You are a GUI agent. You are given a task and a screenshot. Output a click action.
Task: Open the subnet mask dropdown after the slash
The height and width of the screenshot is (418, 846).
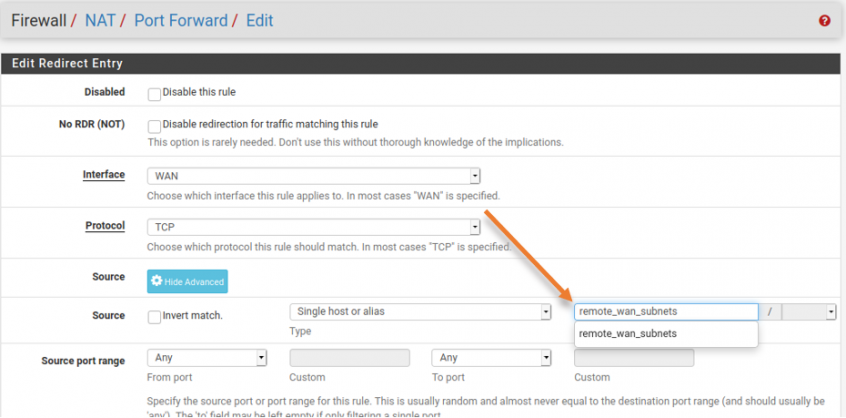pyautogui.click(x=809, y=312)
